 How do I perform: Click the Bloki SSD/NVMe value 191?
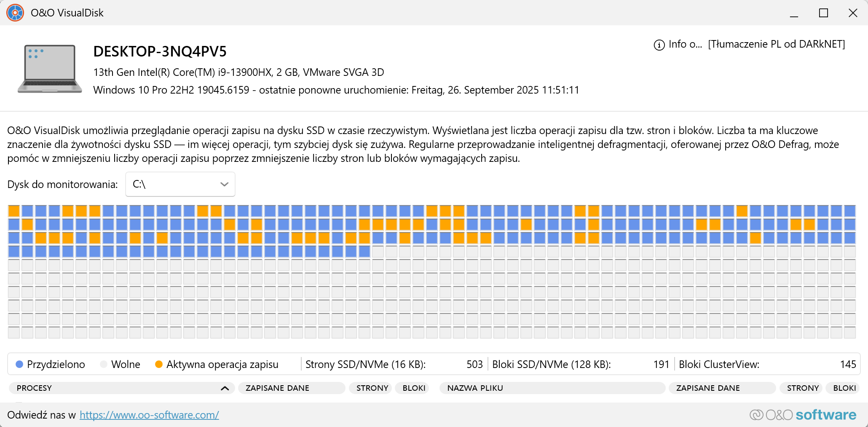[x=661, y=364]
